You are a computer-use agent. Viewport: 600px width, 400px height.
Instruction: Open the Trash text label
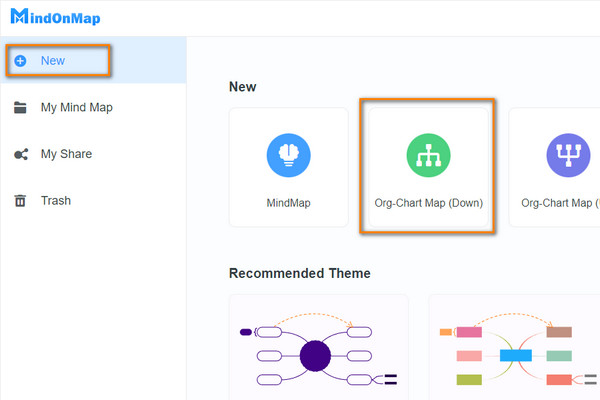(x=56, y=201)
